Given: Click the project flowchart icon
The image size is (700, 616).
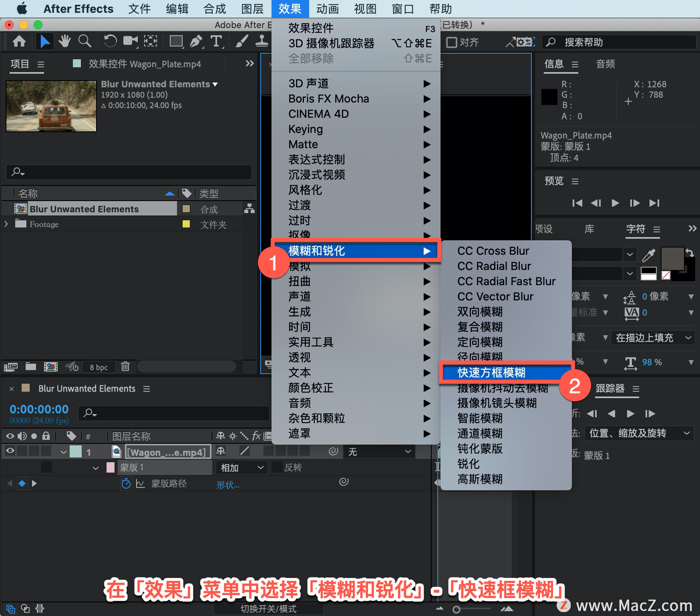Looking at the screenshot, I should point(249,209).
